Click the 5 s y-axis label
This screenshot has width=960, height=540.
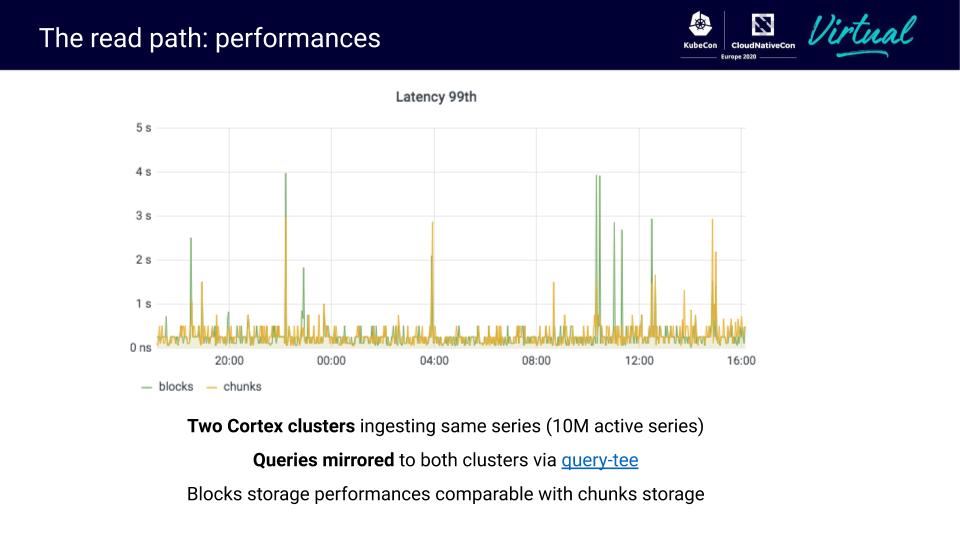point(143,128)
